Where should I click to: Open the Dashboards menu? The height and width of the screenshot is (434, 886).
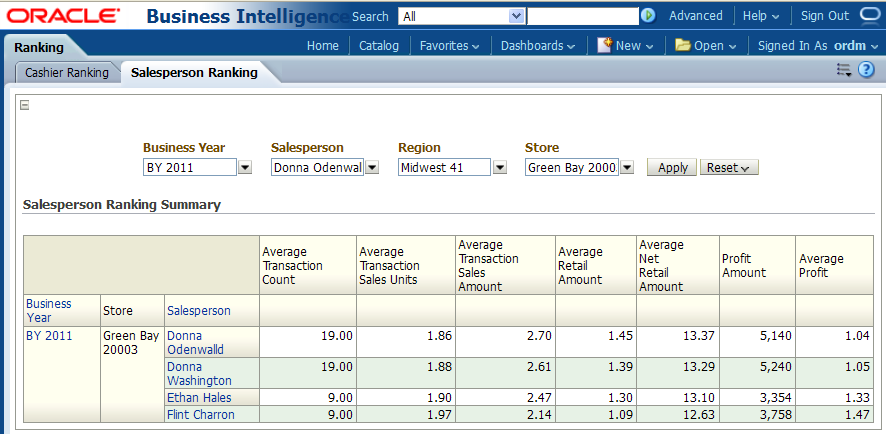538,46
